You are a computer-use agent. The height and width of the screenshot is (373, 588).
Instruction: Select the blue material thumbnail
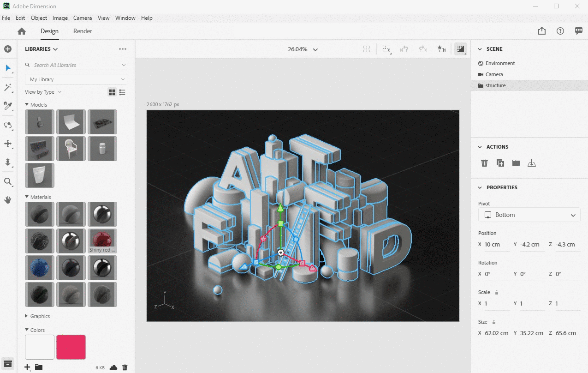pyautogui.click(x=40, y=268)
